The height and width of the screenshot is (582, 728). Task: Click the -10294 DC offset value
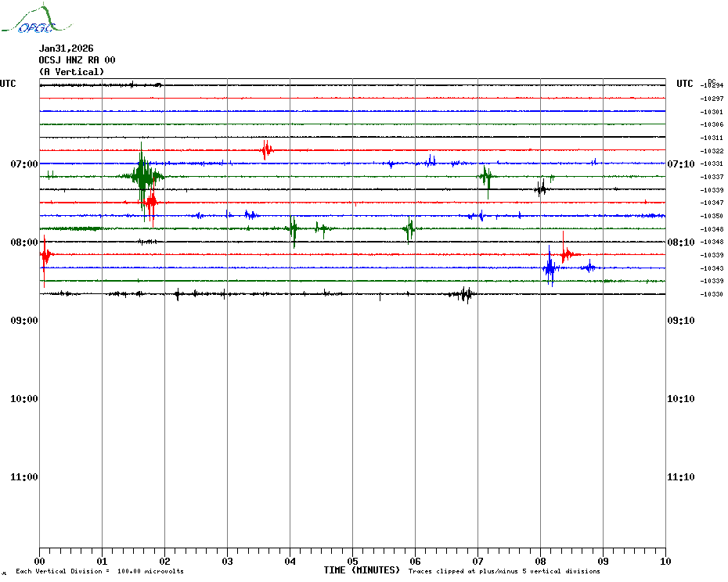click(712, 85)
